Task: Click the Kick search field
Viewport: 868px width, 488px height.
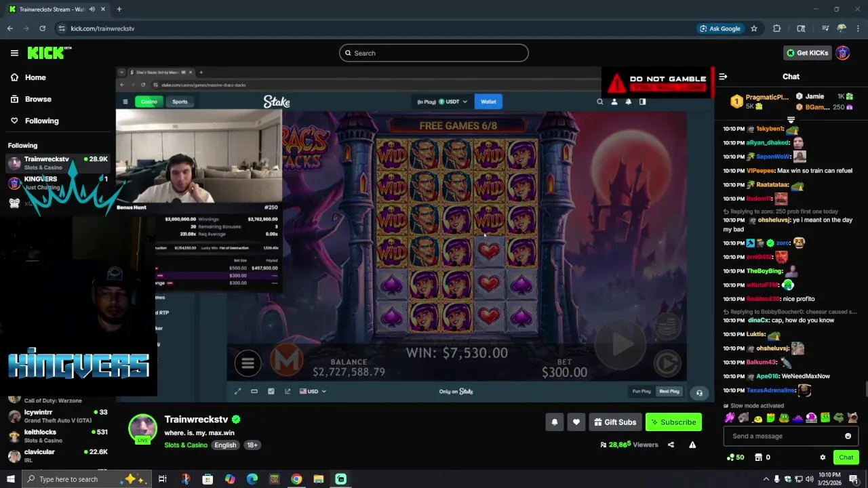Action: point(434,53)
